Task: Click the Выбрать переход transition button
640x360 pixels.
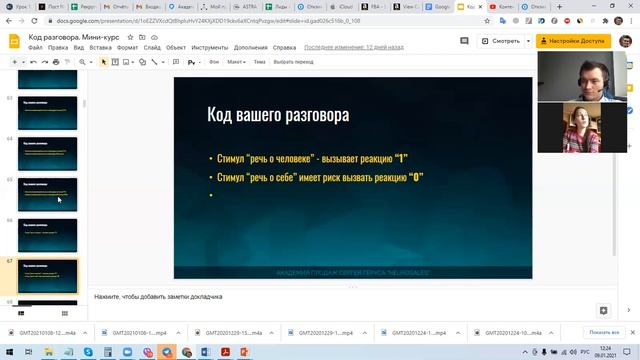Action: tap(293, 62)
